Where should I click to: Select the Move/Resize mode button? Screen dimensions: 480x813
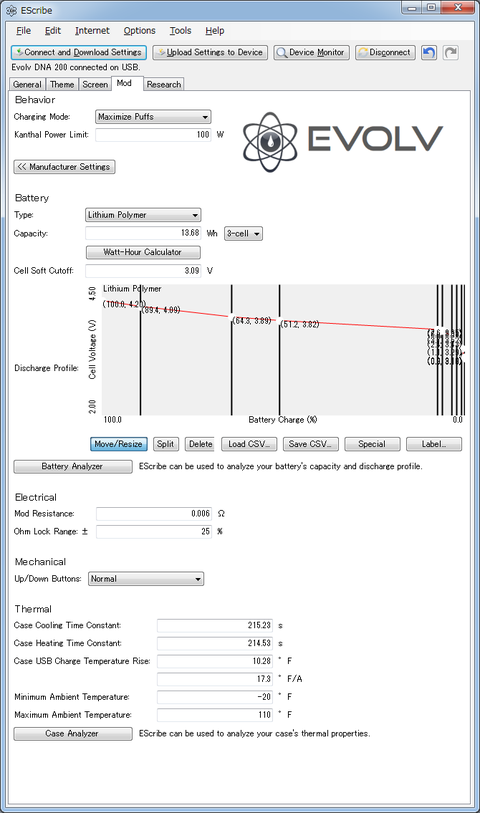click(x=119, y=444)
